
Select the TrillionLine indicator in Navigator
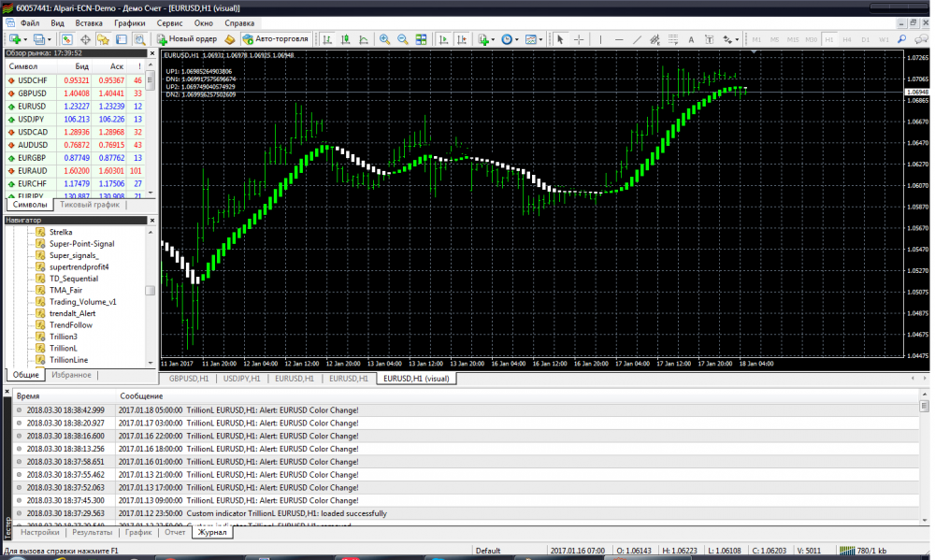(x=68, y=360)
